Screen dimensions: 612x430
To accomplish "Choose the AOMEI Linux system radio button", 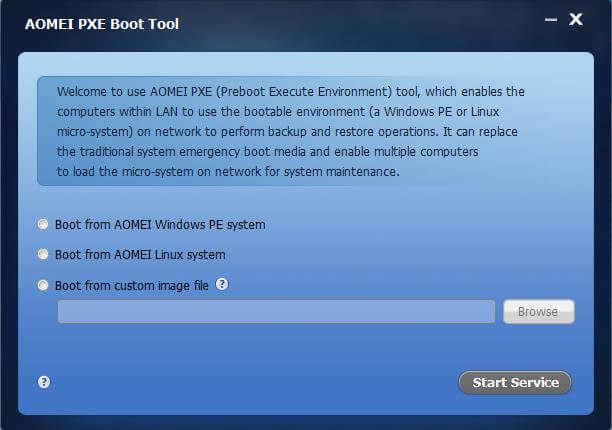I will coord(43,254).
